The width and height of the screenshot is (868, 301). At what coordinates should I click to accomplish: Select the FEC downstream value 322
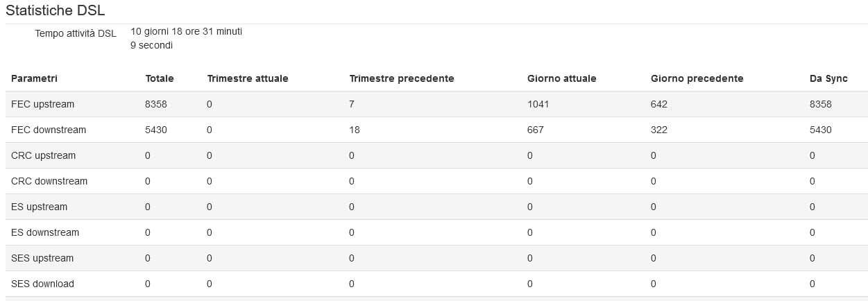[658, 130]
